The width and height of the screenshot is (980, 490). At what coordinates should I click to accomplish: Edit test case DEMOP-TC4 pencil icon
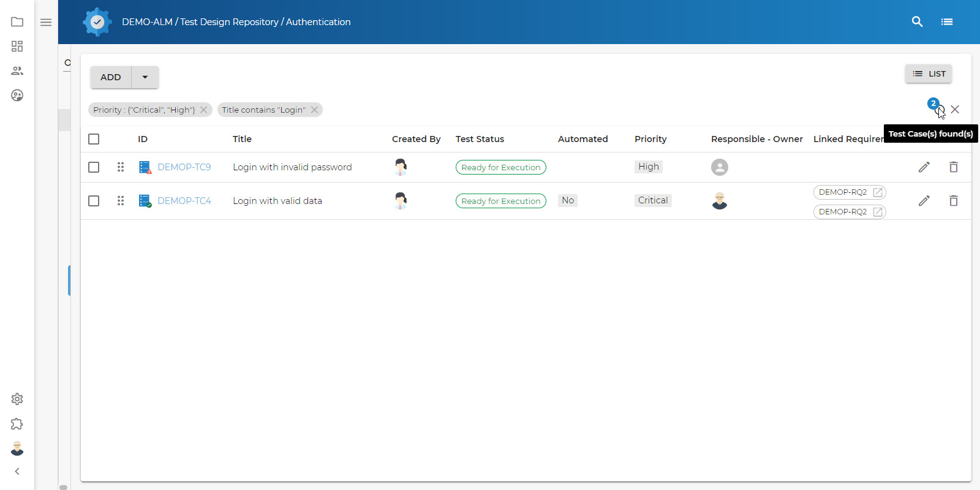924,201
